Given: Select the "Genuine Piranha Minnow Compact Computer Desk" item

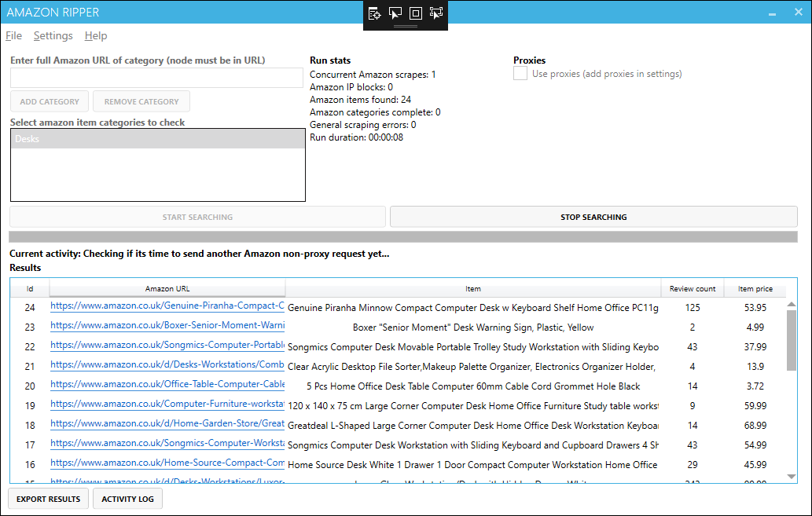Looking at the screenshot, I should pyautogui.click(x=472, y=307).
